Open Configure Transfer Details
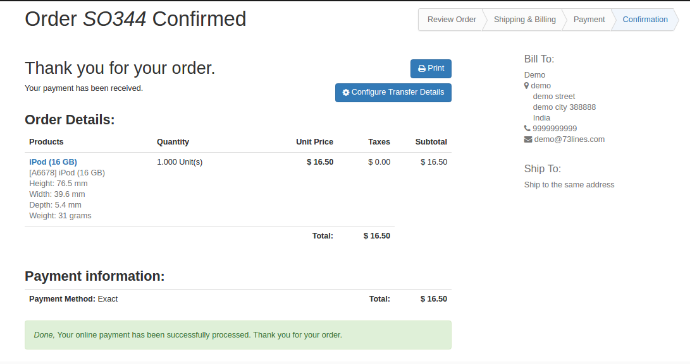The height and width of the screenshot is (364, 690). [393, 92]
